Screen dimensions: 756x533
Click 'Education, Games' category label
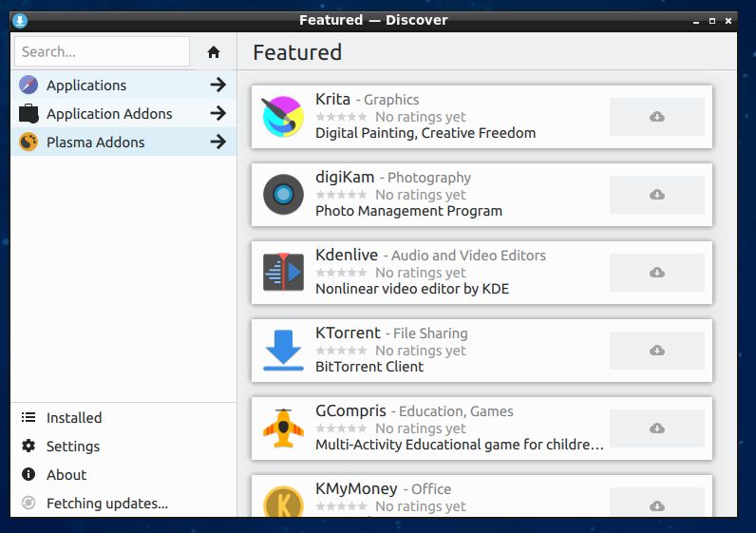pos(456,411)
